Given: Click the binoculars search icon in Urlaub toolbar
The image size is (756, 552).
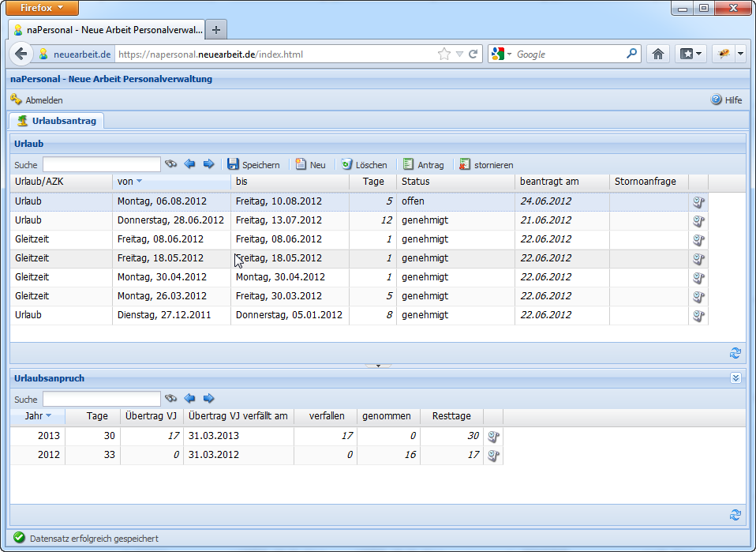Looking at the screenshot, I should [x=170, y=164].
